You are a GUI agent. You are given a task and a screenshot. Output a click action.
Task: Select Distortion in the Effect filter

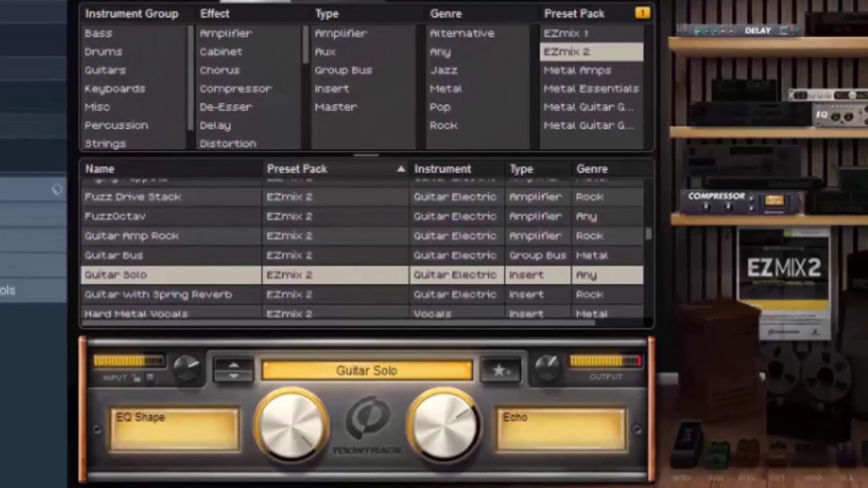pyautogui.click(x=228, y=143)
